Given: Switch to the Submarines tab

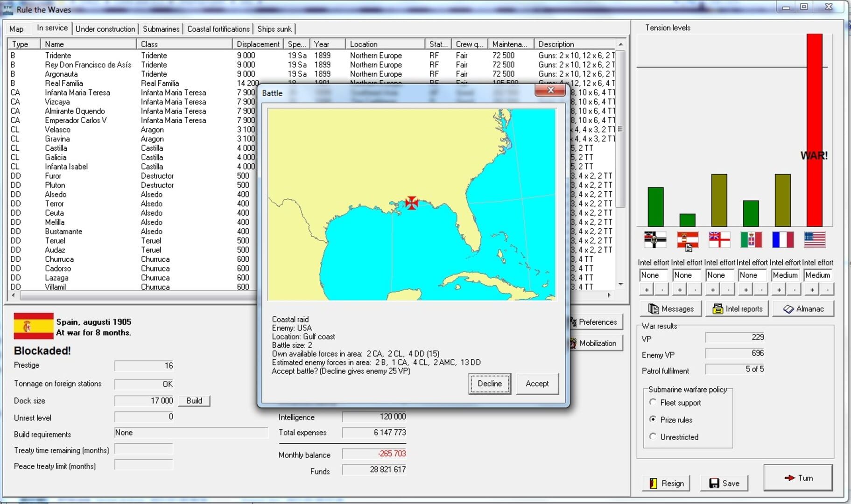Looking at the screenshot, I should coord(161,29).
